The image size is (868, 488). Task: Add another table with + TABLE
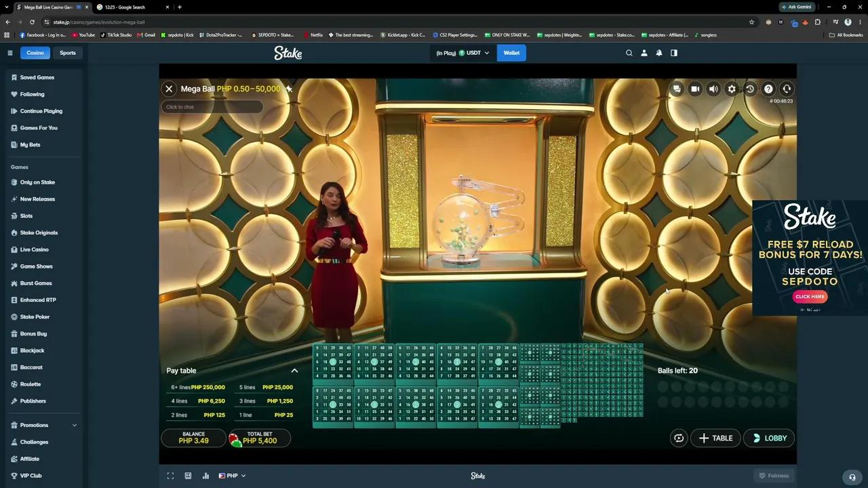click(x=715, y=438)
